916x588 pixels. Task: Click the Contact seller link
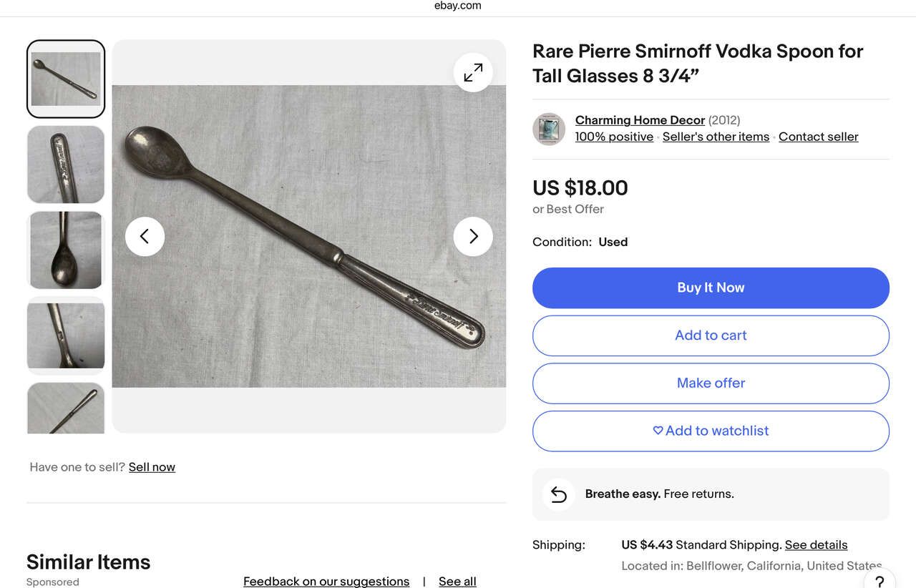point(818,137)
